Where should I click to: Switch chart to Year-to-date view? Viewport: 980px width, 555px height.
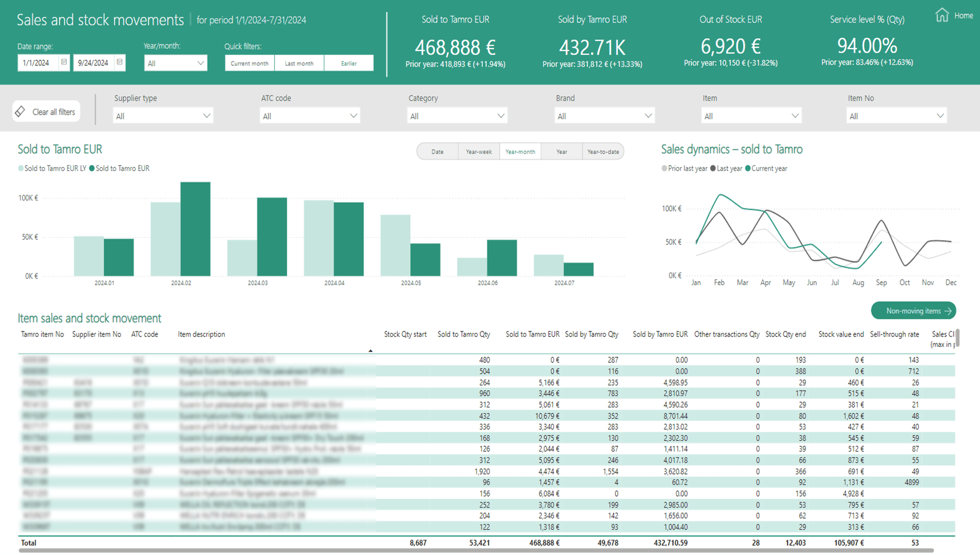pyautogui.click(x=603, y=152)
